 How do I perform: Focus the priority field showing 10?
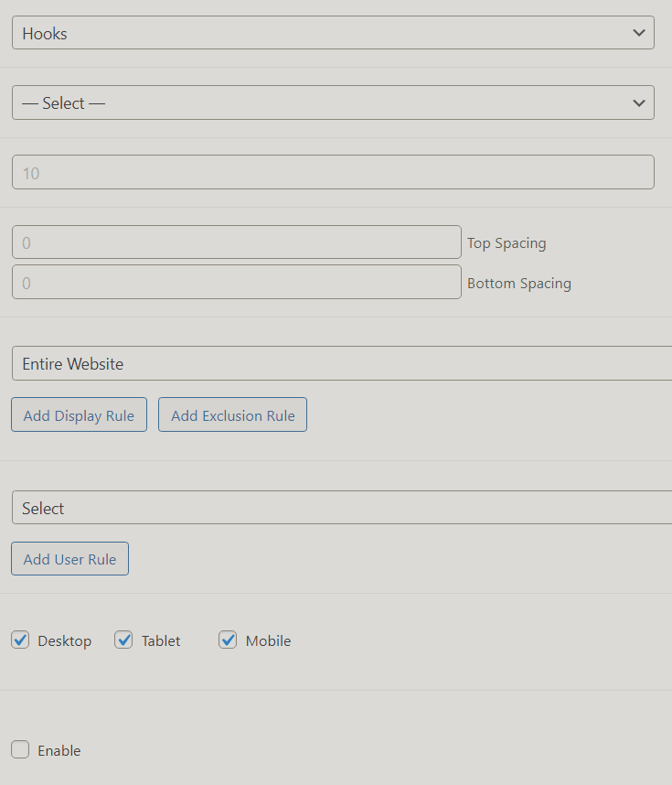(x=333, y=172)
